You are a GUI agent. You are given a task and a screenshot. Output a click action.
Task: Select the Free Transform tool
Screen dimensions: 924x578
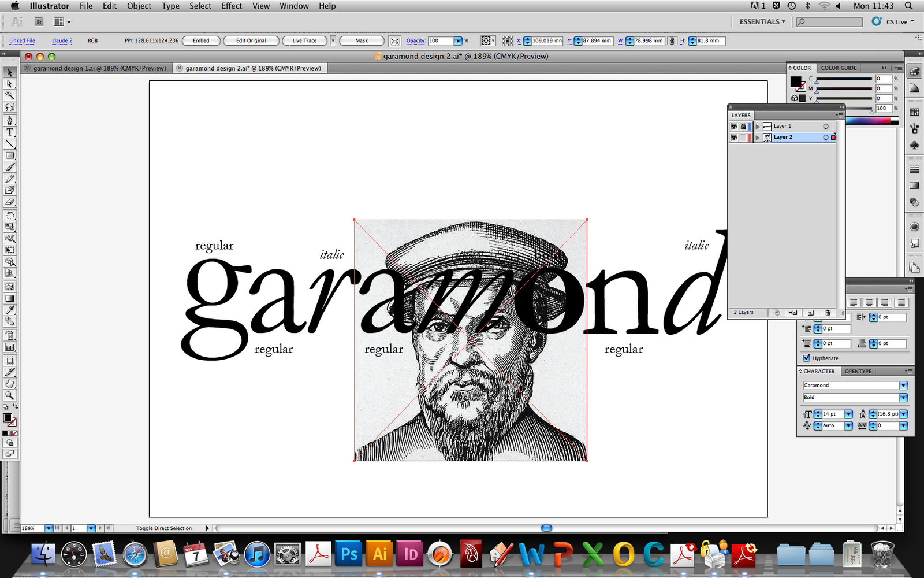pyautogui.click(x=10, y=250)
